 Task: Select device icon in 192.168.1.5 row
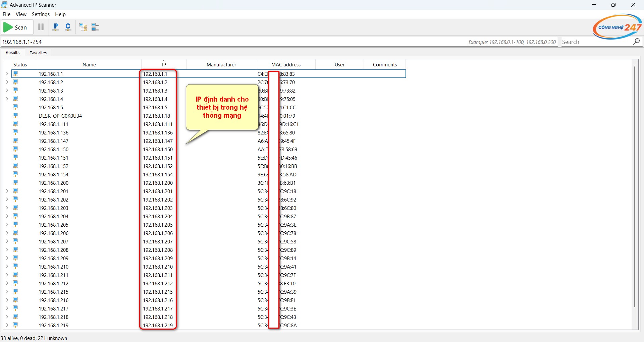15,107
